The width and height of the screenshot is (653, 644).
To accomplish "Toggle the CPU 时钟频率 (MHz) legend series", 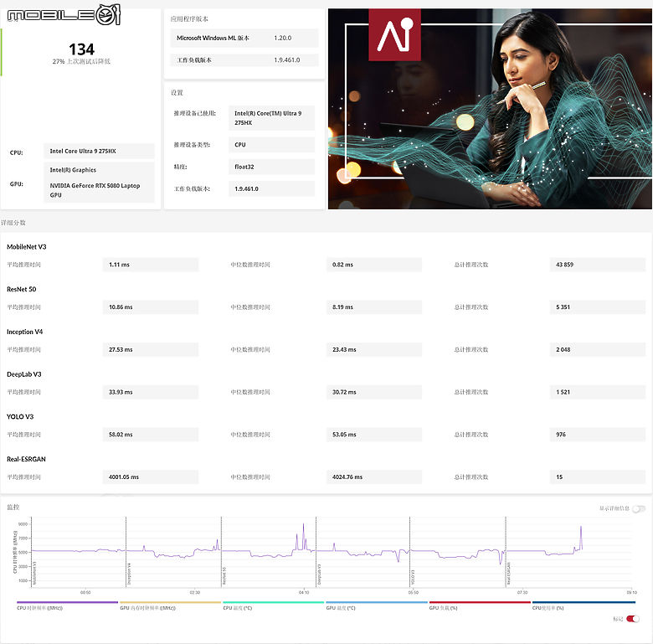I will coord(68,605).
